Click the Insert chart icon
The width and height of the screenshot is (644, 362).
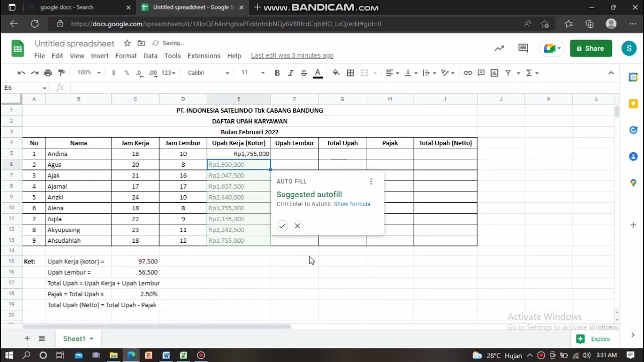coord(495,73)
